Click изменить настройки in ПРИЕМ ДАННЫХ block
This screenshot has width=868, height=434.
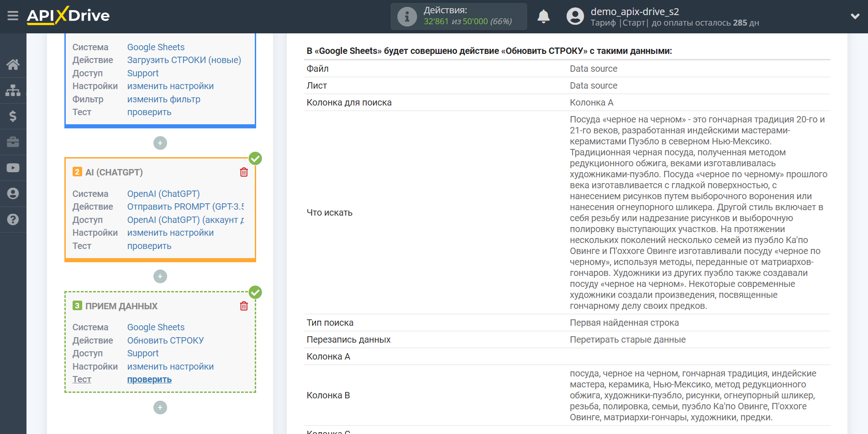click(170, 366)
